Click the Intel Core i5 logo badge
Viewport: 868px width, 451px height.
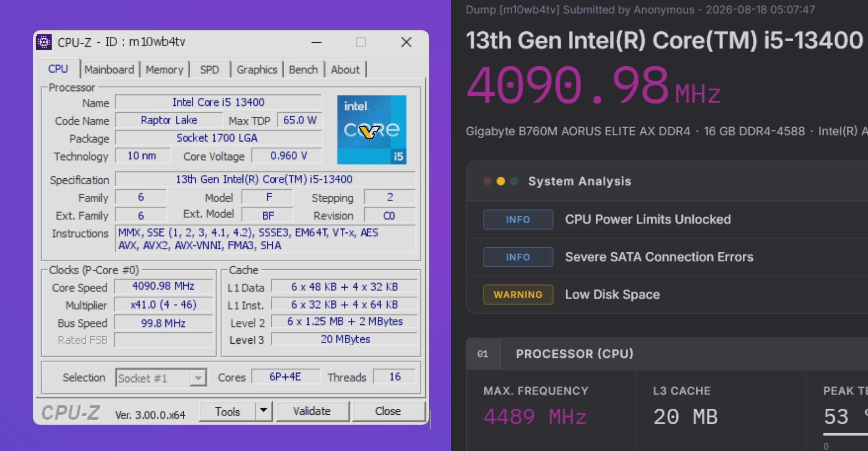(x=372, y=130)
